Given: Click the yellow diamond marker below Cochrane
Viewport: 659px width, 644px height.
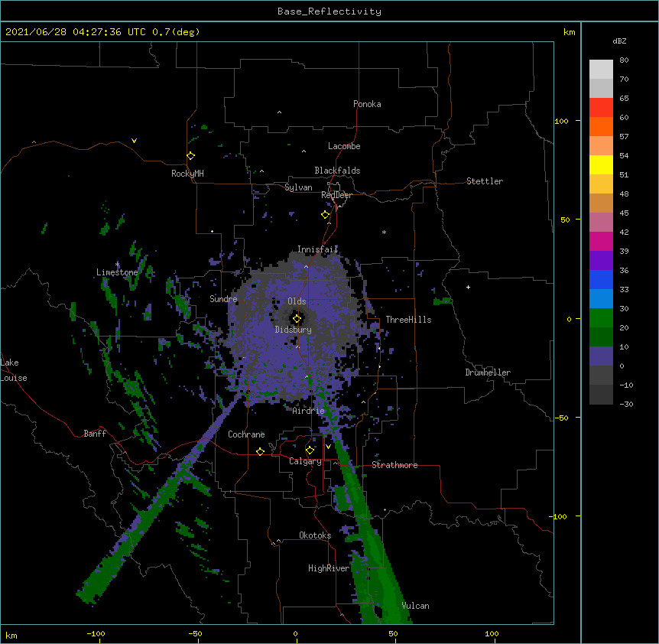Looking at the screenshot, I should [x=260, y=451].
